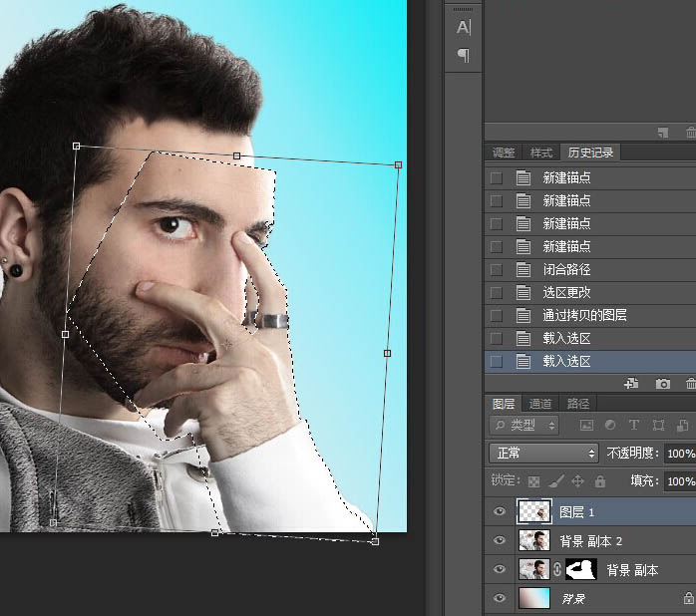Click the lock position icon
Viewport: 696px width, 616px height.
coord(577,481)
